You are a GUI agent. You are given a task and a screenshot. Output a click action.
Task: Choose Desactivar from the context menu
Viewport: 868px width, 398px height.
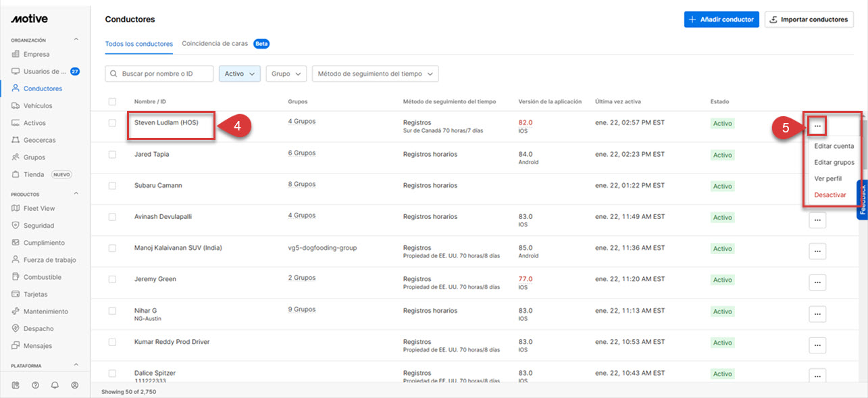829,195
